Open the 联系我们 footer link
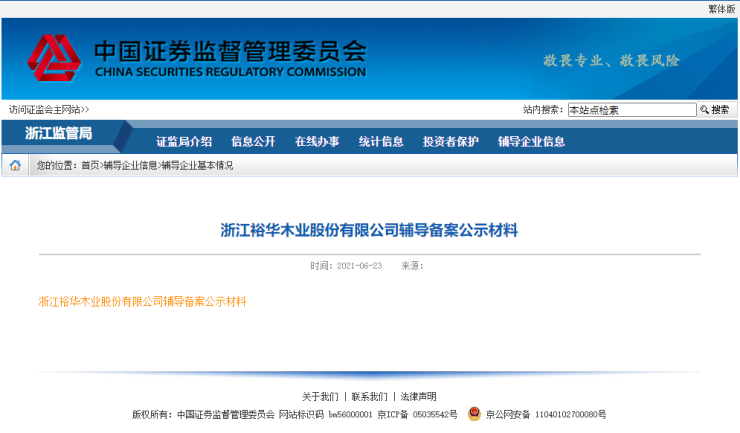The width and height of the screenshot is (740, 433). pos(369,397)
